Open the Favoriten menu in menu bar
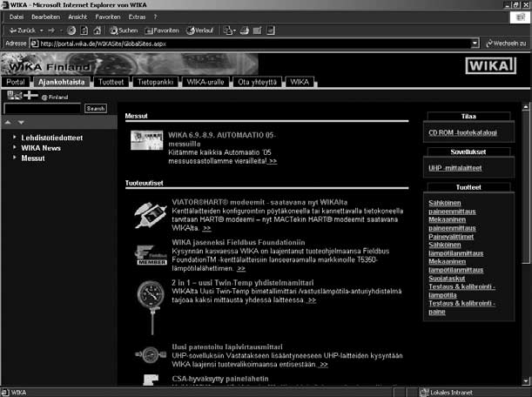Screen dimensions: 532x397 pyautogui.click(x=108, y=17)
